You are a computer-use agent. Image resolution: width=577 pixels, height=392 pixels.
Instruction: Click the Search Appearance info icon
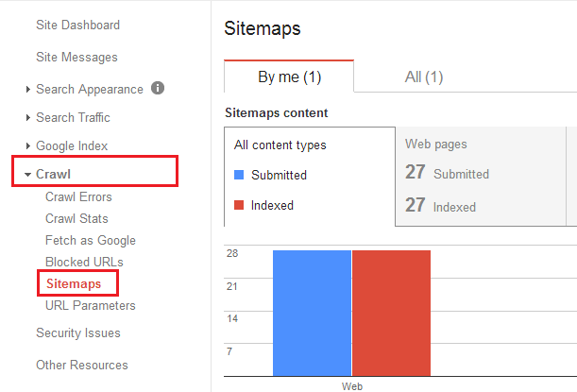pyautogui.click(x=158, y=89)
